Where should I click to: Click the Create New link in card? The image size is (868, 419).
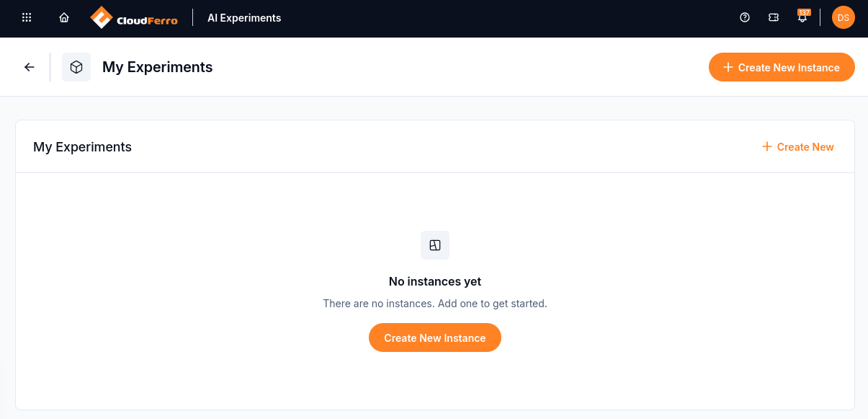pyautogui.click(x=798, y=146)
